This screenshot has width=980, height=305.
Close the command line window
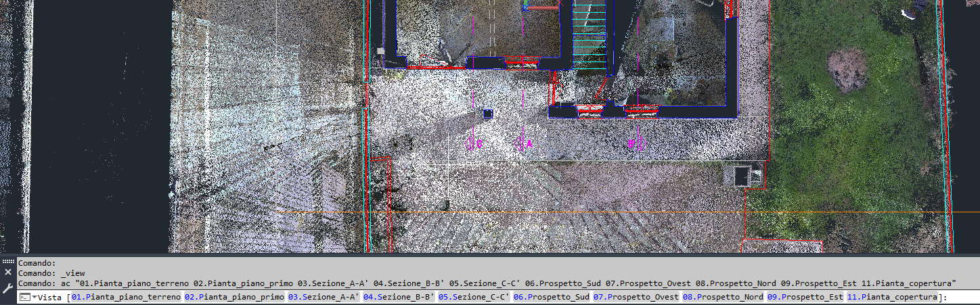coord(8,272)
